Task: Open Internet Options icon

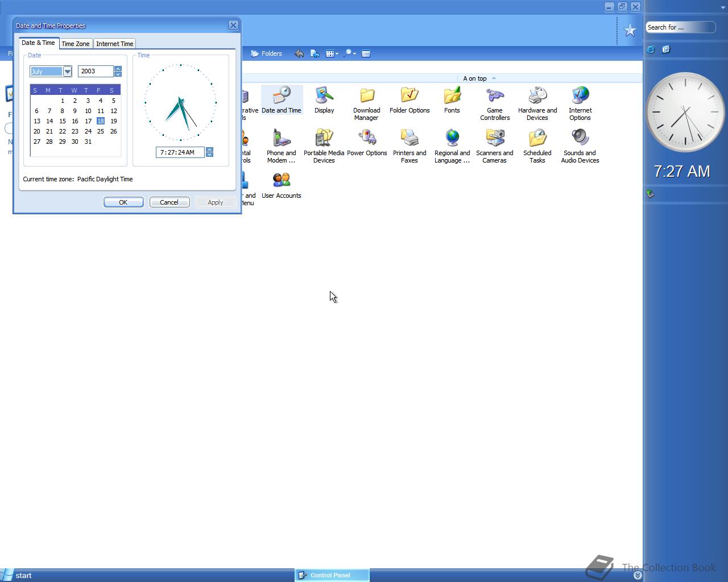Action: tap(580, 103)
